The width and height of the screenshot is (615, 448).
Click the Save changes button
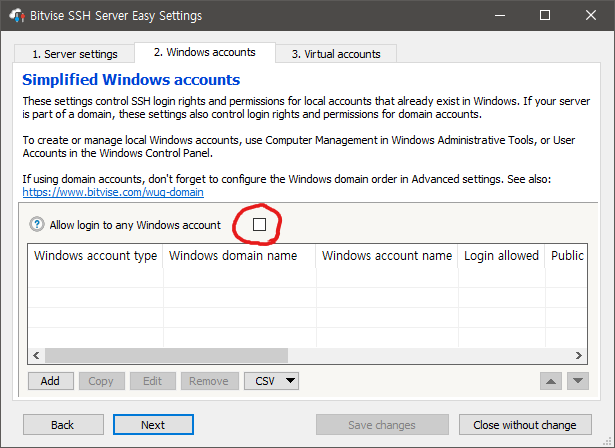pyautogui.click(x=382, y=425)
